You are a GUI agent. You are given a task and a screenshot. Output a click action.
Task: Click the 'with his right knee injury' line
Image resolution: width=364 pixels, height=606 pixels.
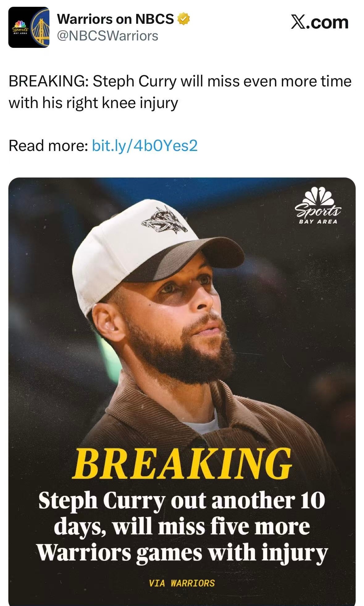93,103
